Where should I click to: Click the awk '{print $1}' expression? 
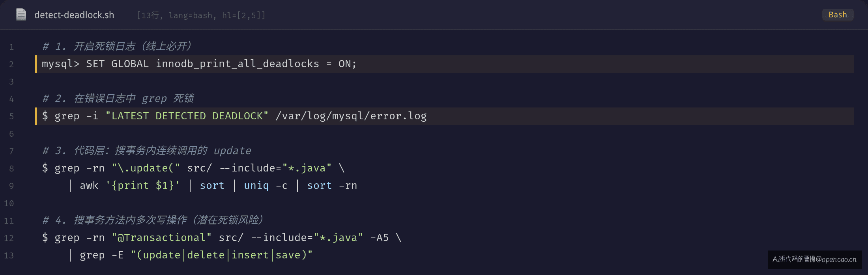(130, 185)
